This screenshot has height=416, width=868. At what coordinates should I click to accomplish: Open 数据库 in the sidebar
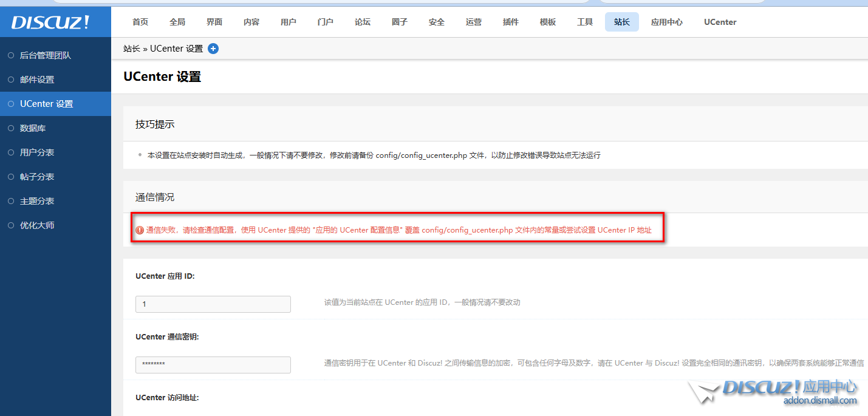pyautogui.click(x=33, y=128)
